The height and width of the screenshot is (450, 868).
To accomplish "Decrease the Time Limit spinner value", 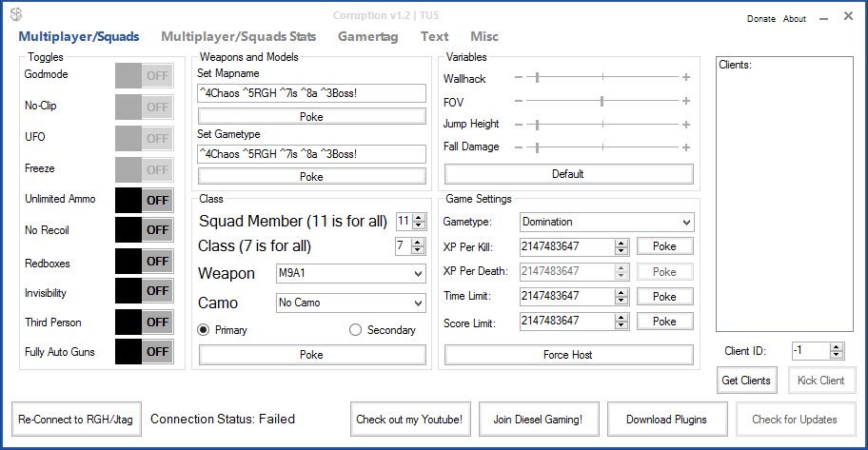I will point(621,301).
